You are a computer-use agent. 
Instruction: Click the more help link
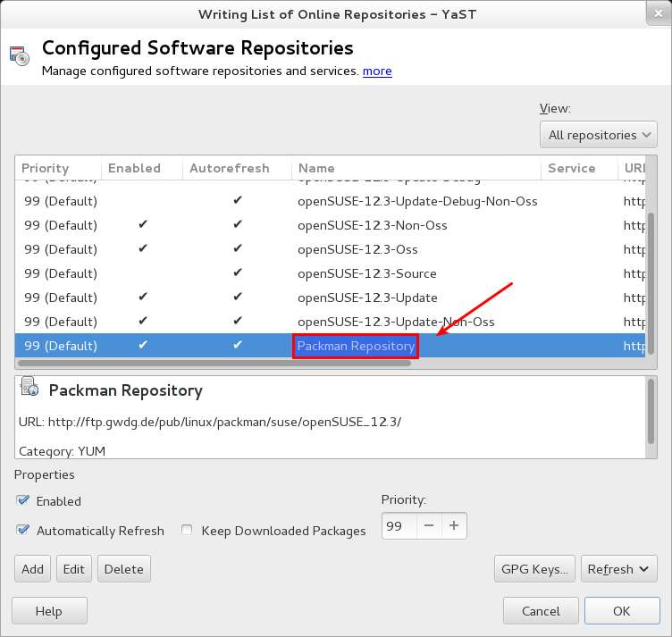pyautogui.click(x=377, y=71)
